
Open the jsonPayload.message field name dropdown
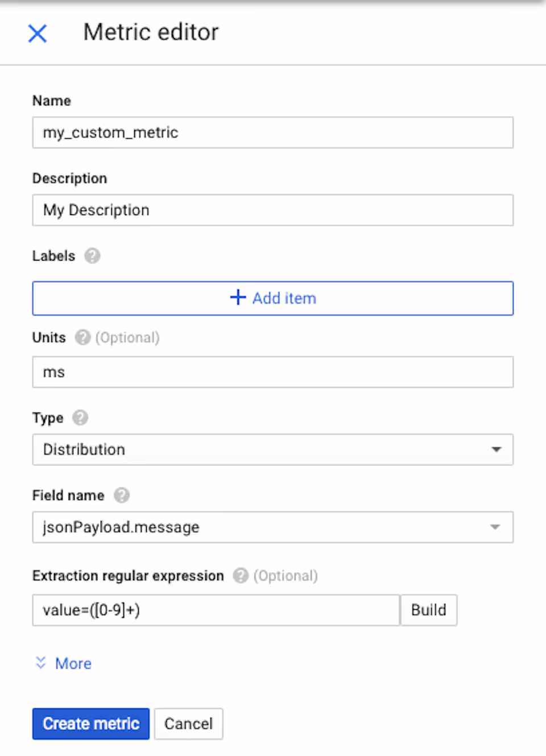point(273,527)
